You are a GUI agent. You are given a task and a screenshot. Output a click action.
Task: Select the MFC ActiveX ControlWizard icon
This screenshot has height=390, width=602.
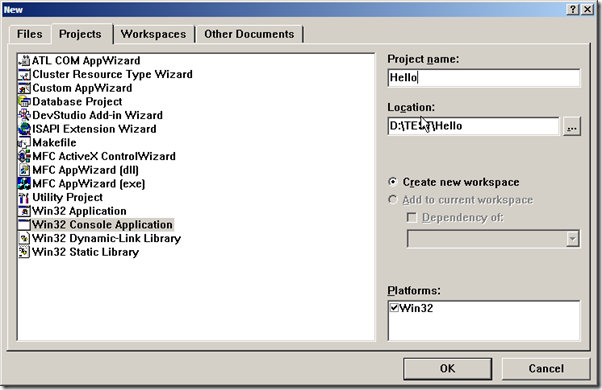click(24, 156)
